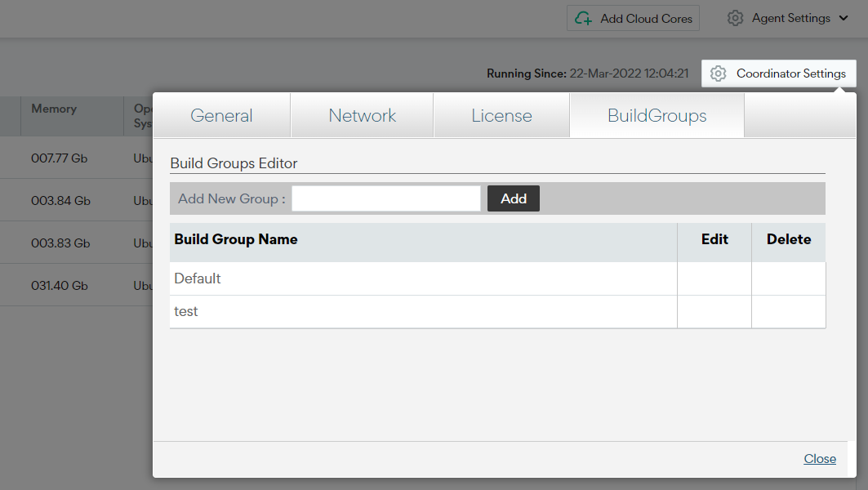Edit the Default build group

[714, 278]
